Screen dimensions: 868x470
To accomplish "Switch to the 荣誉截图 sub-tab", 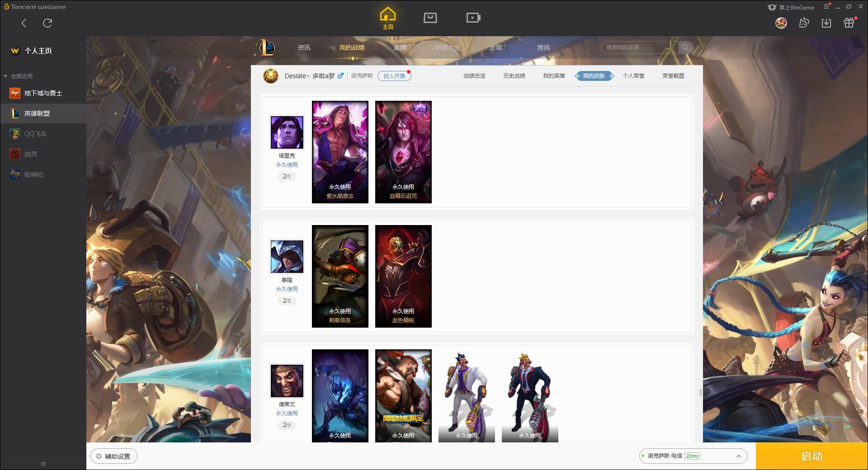I will click(x=673, y=76).
